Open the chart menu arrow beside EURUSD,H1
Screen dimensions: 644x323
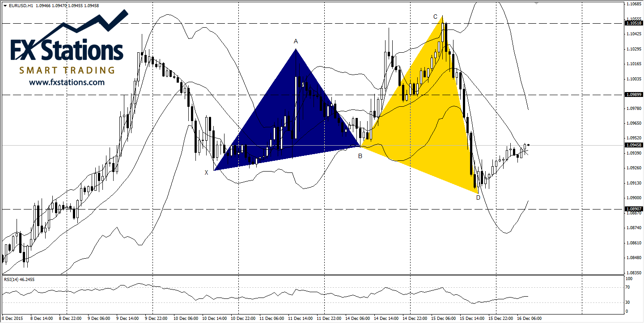[4, 6]
